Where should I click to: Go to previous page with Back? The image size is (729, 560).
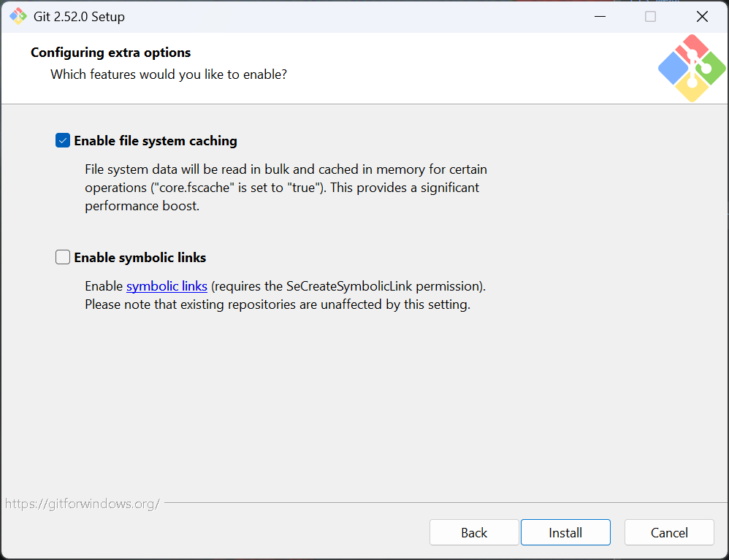click(474, 532)
